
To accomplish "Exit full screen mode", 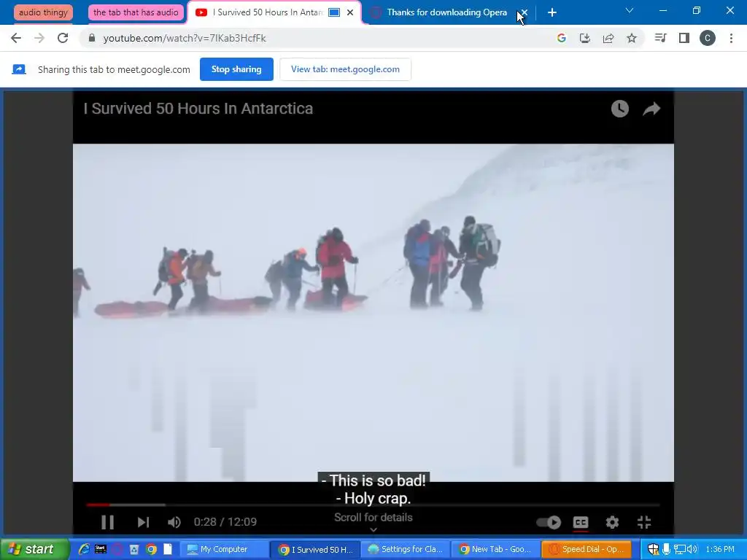I will point(644,522).
